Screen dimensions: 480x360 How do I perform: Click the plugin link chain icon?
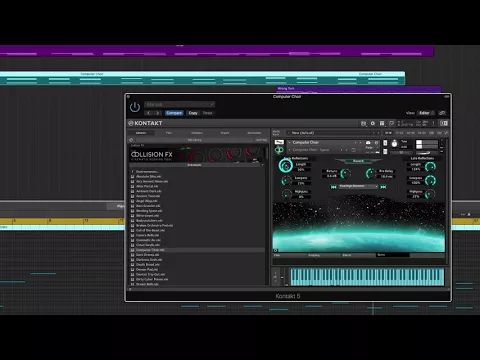(x=442, y=113)
